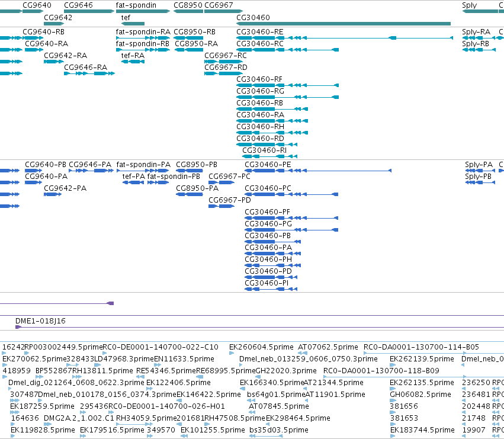Click EST EK262139.5prime
This screenshot has width=504, height=439.
pyautogui.click(x=422, y=359)
